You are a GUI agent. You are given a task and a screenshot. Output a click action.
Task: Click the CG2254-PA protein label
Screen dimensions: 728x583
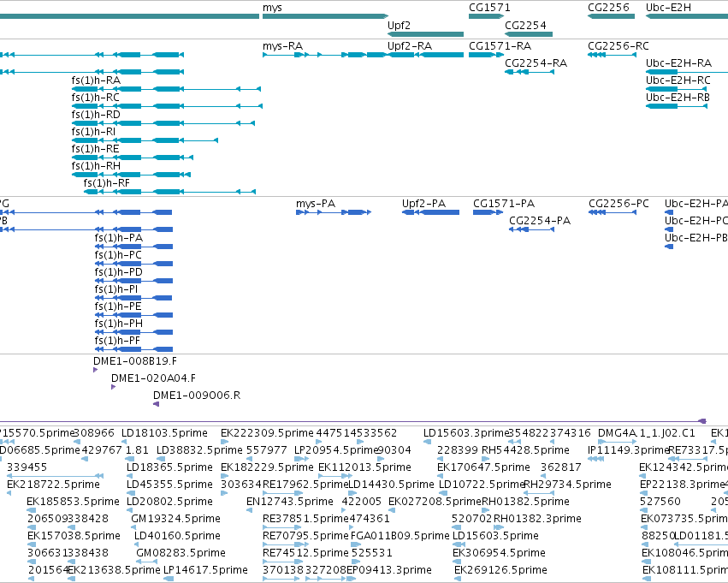tap(540, 221)
